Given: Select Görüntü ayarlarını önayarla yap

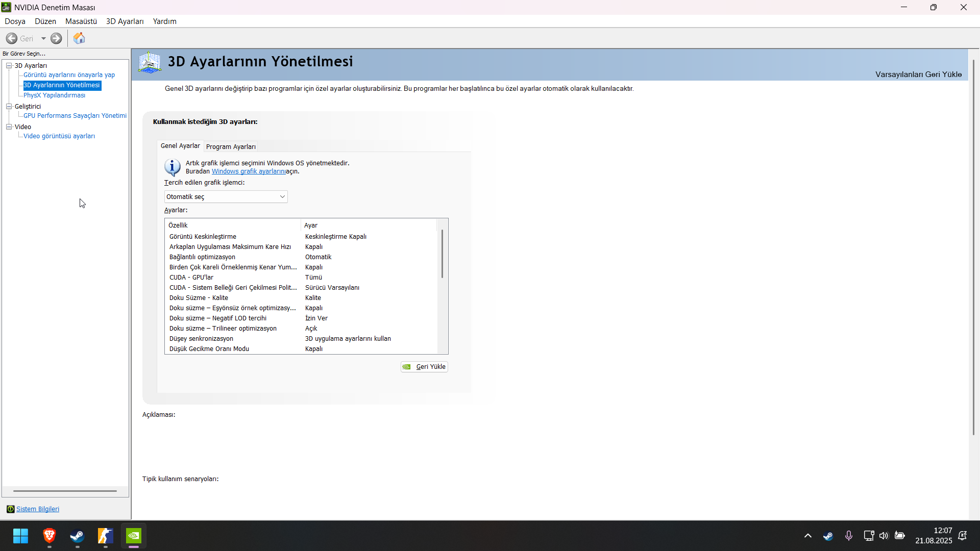Looking at the screenshot, I should point(69,75).
